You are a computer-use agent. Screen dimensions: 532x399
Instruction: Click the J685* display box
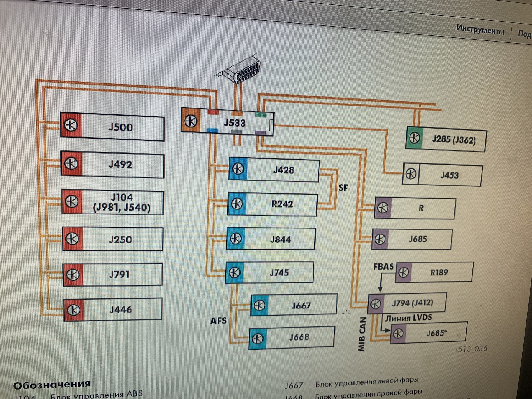(429, 333)
